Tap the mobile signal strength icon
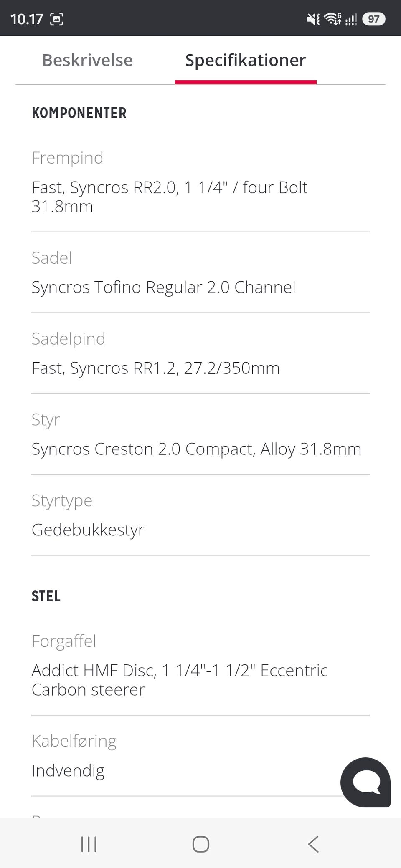Screen dimensions: 401x868 (x=351, y=19)
